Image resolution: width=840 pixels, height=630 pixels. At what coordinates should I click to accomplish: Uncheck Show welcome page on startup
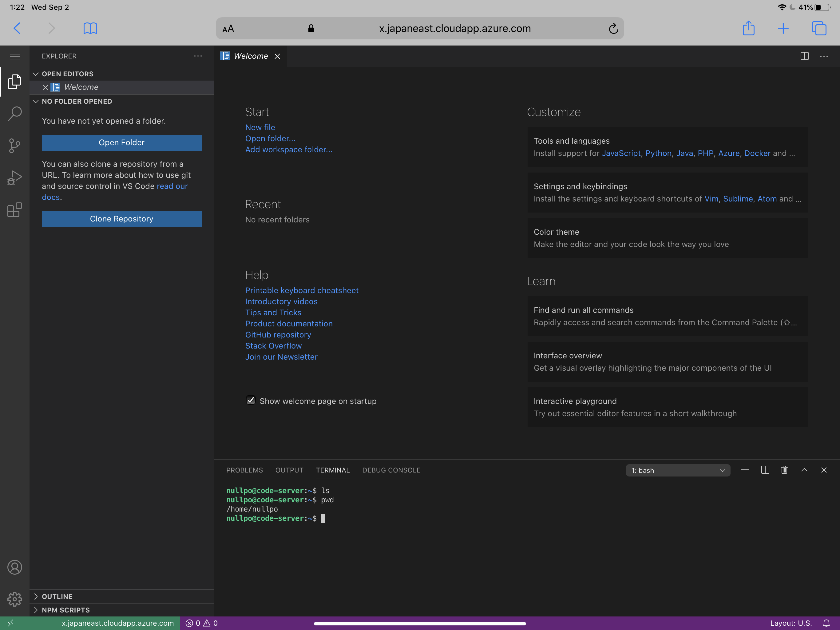coord(251,400)
